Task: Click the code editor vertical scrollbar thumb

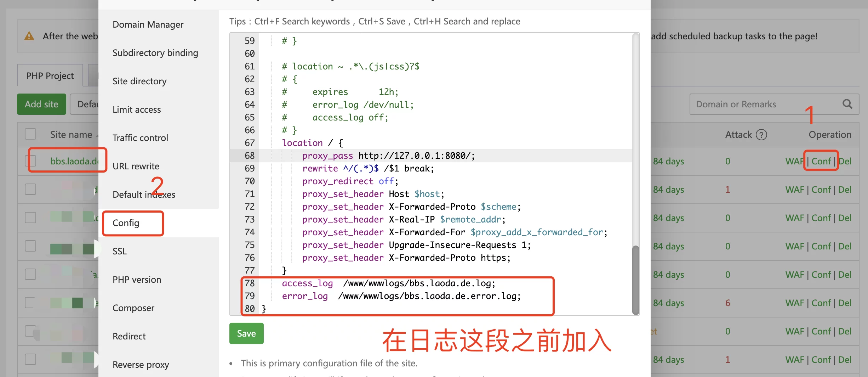Action: [636, 279]
